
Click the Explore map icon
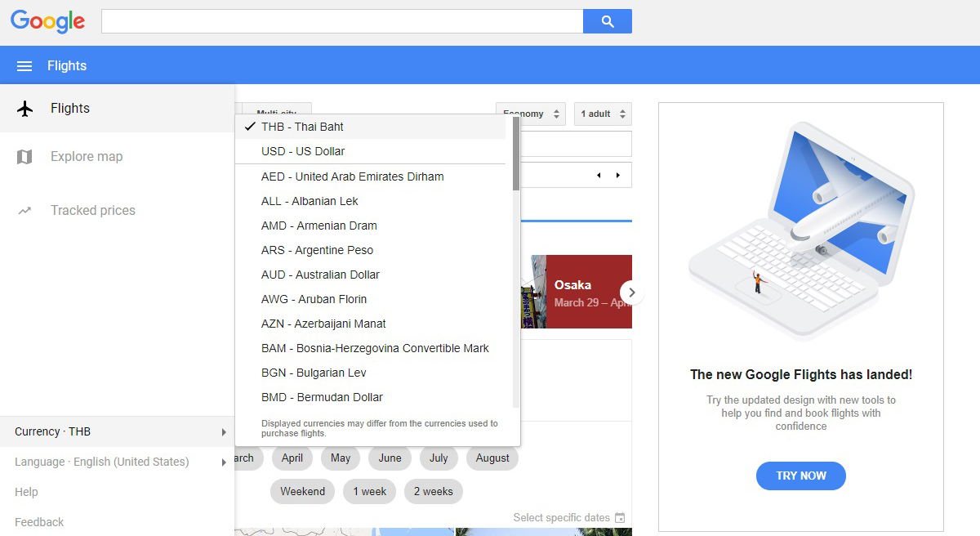point(24,157)
